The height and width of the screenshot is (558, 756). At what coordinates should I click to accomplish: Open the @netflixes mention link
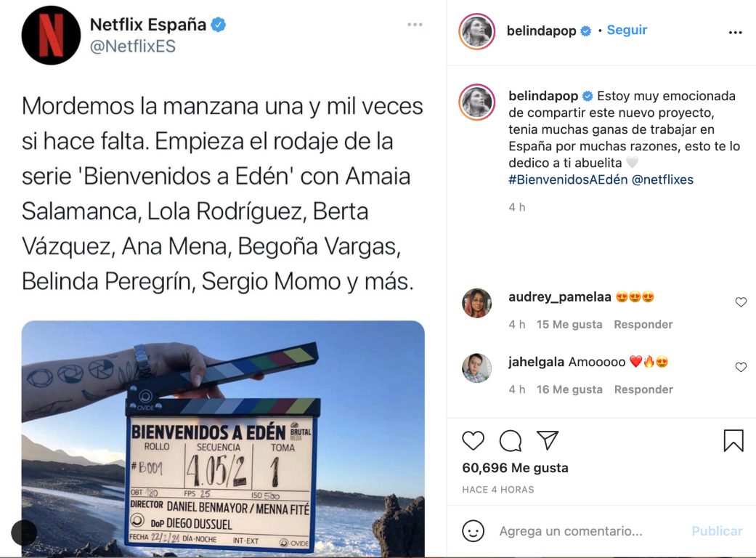coord(662,180)
